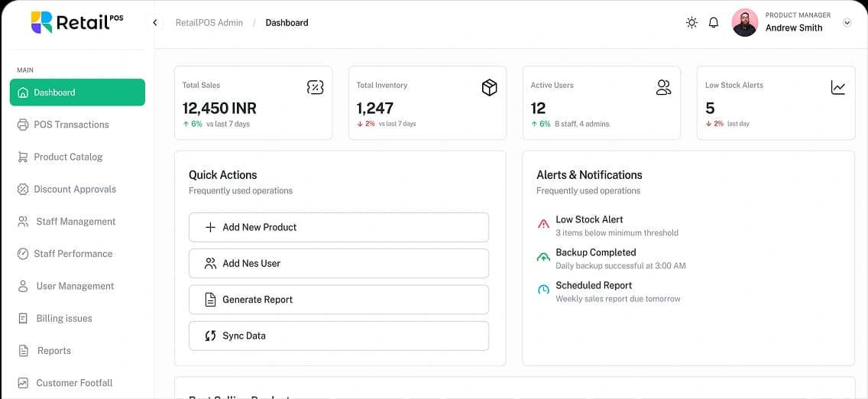Collapse the sidebar with the chevron arrow

[x=155, y=23]
